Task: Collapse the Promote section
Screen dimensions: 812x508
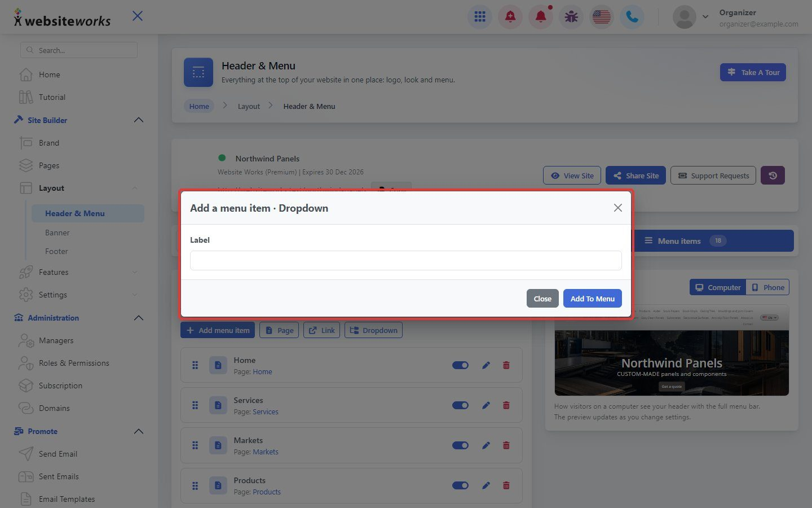Action: (139, 431)
